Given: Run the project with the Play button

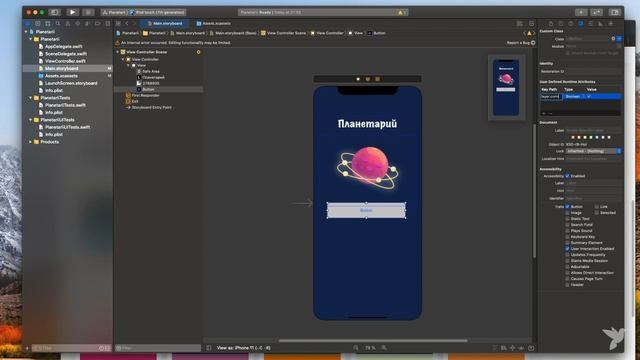Looking at the screenshot, I should tap(72, 12).
